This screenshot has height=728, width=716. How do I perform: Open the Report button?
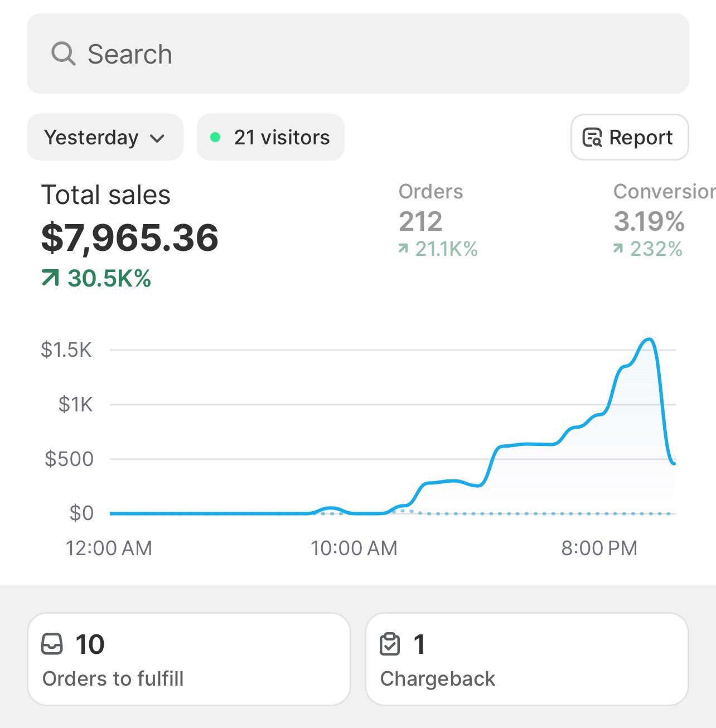pyautogui.click(x=630, y=137)
